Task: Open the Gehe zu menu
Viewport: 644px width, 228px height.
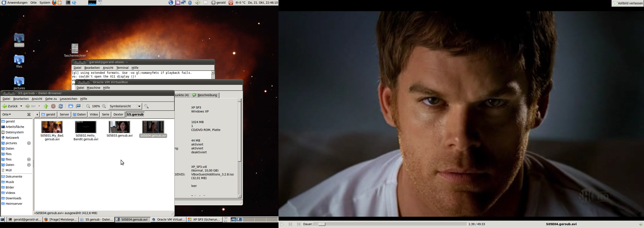Action: pos(51,99)
